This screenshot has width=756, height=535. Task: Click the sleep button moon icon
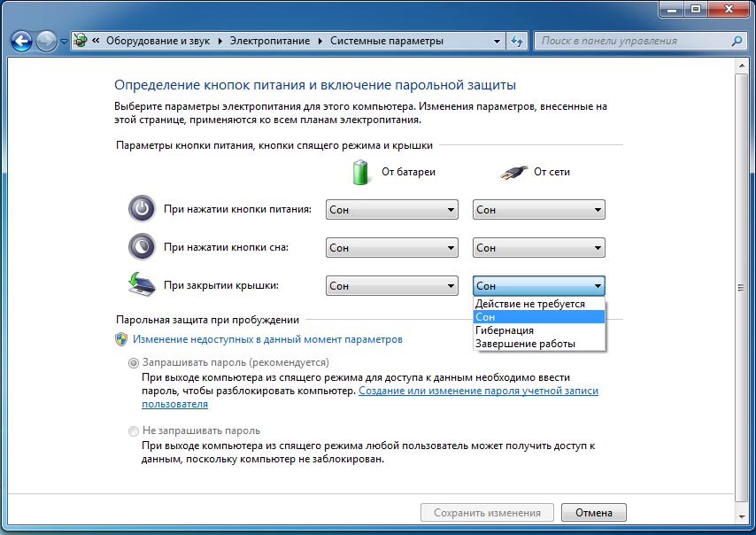(x=141, y=247)
